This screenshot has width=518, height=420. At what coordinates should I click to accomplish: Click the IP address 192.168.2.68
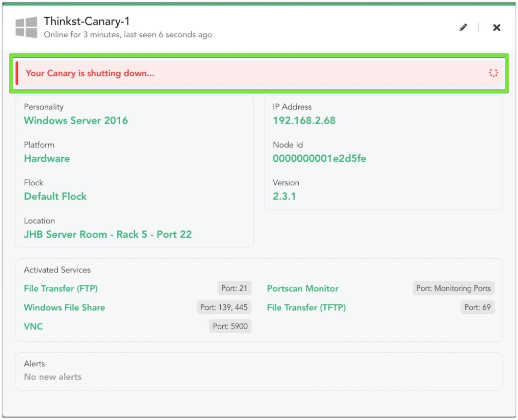click(x=304, y=121)
